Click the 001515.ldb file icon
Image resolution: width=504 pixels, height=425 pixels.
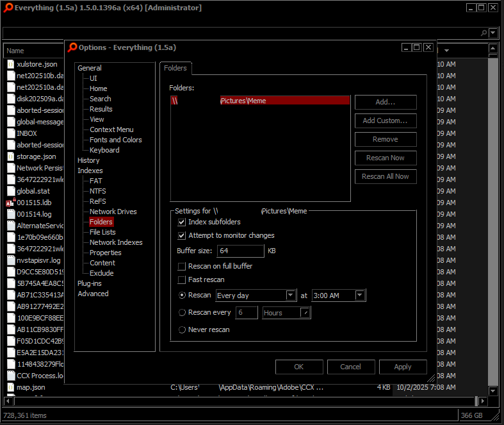(x=10, y=203)
